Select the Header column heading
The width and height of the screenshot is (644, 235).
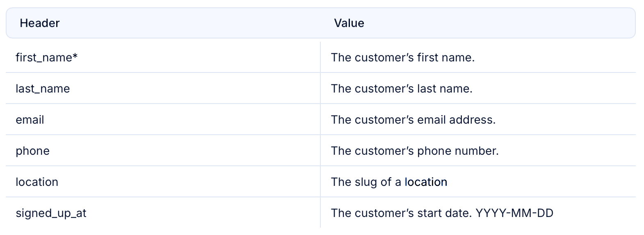pos(40,23)
